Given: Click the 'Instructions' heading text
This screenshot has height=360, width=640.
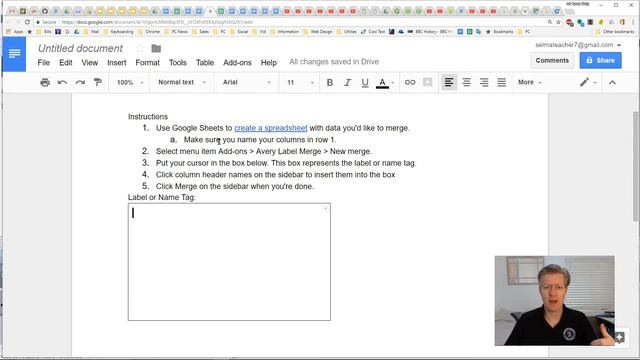Looking at the screenshot, I should pos(148,117).
